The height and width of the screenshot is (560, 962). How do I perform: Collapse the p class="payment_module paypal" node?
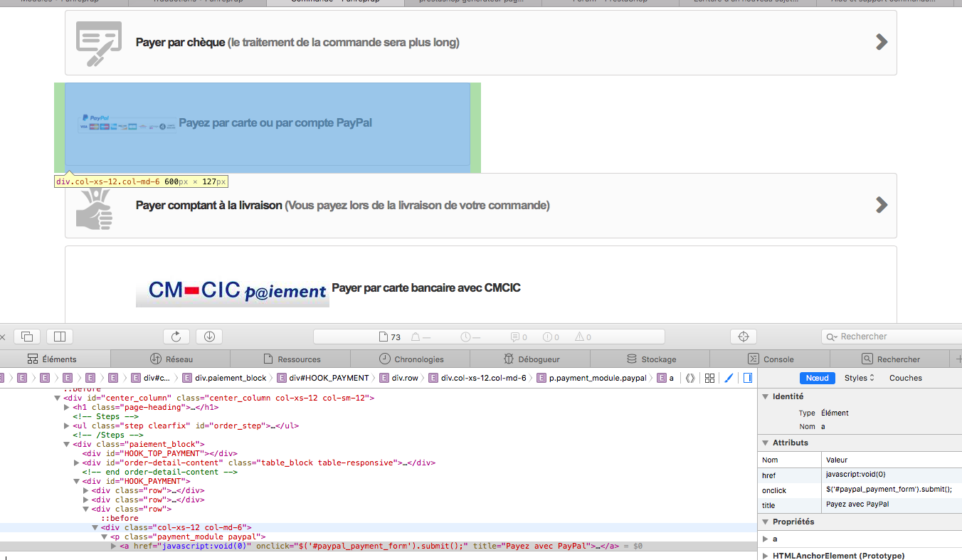tap(104, 537)
